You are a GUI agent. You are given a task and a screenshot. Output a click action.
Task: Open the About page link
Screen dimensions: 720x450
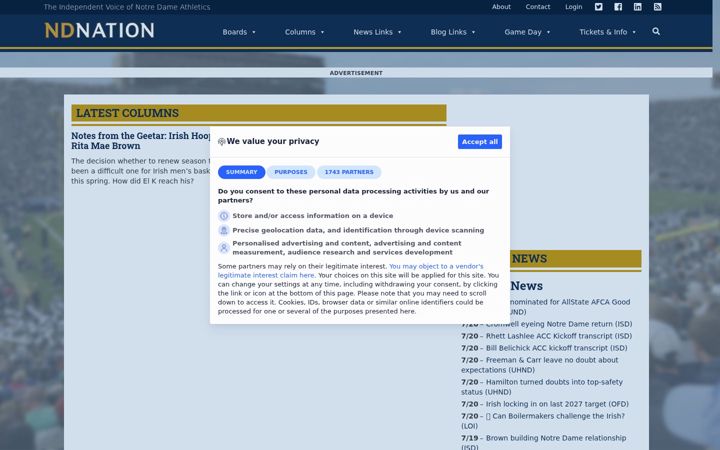(x=501, y=7)
